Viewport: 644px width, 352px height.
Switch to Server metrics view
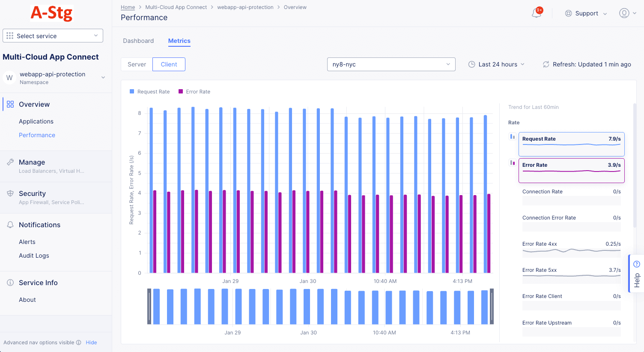tap(136, 64)
